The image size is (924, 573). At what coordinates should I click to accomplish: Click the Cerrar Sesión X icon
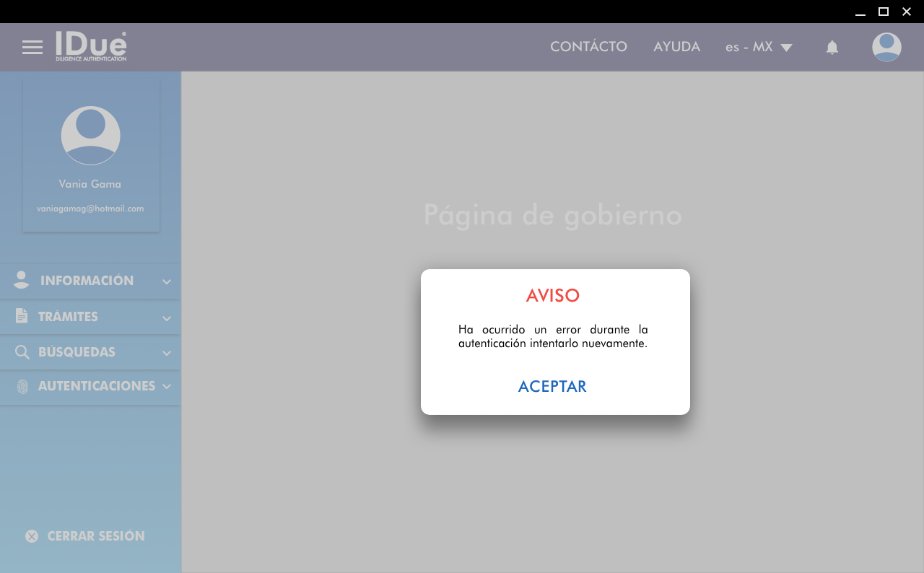pyautogui.click(x=32, y=536)
